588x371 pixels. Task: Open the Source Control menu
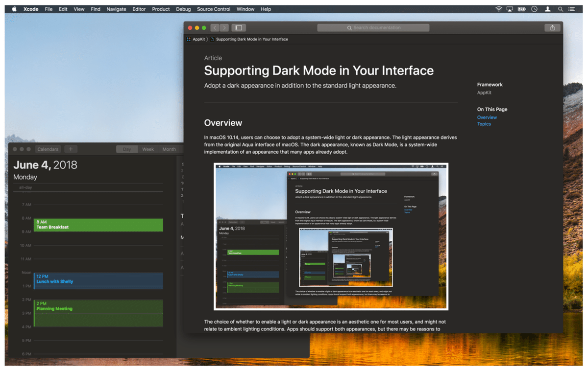tap(214, 9)
